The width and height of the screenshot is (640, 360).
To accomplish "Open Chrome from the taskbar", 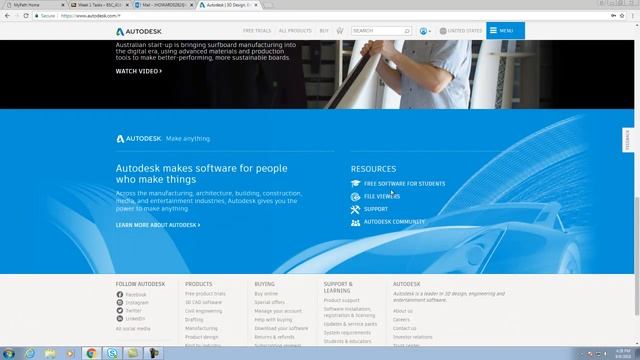I will point(91,353).
